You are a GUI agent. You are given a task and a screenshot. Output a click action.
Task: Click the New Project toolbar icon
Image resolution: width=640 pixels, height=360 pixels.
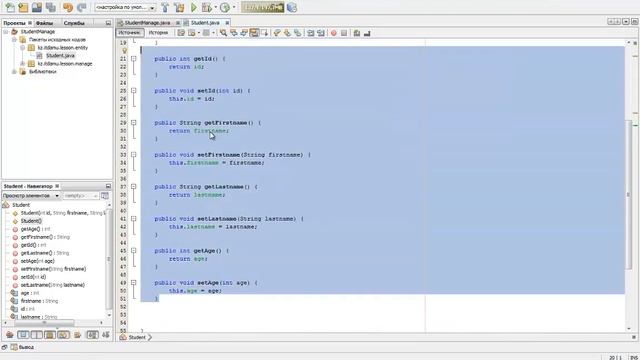[x=23, y=7]
